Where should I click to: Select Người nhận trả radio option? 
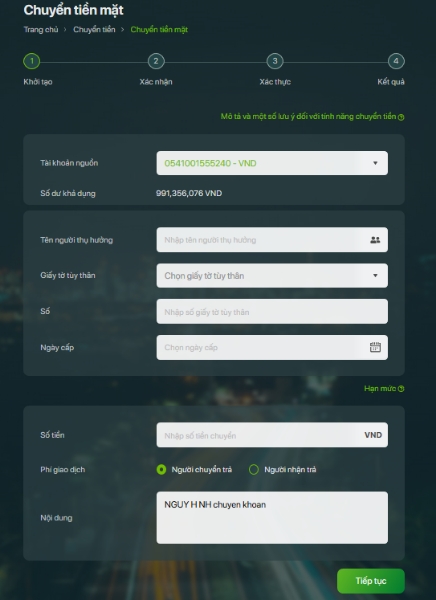pyautogui.click(x=254, y=470)
